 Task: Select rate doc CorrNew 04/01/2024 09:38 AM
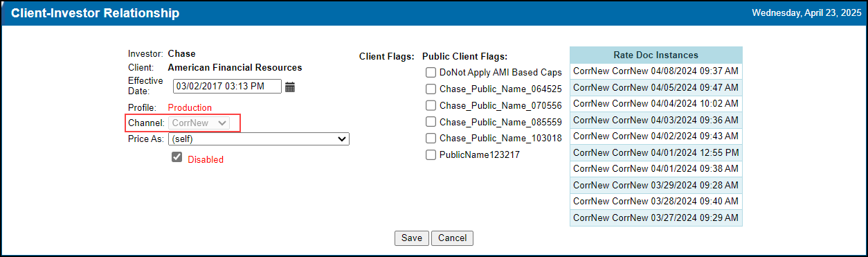tap(655, 168)
